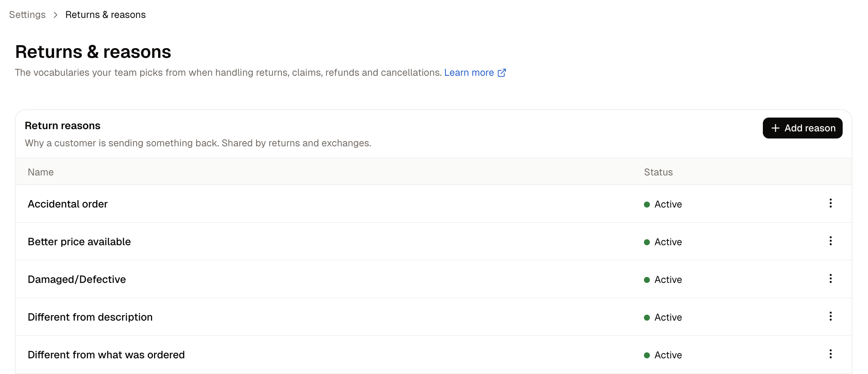Select the Better price available reason name

coord(79,242)
